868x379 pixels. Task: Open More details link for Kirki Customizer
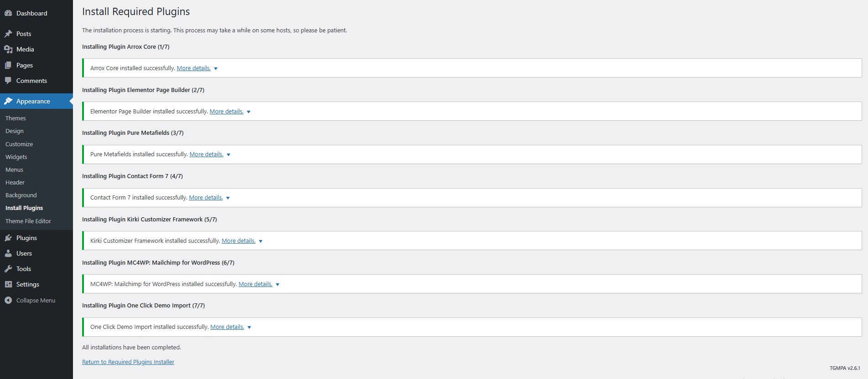point(239,241)
